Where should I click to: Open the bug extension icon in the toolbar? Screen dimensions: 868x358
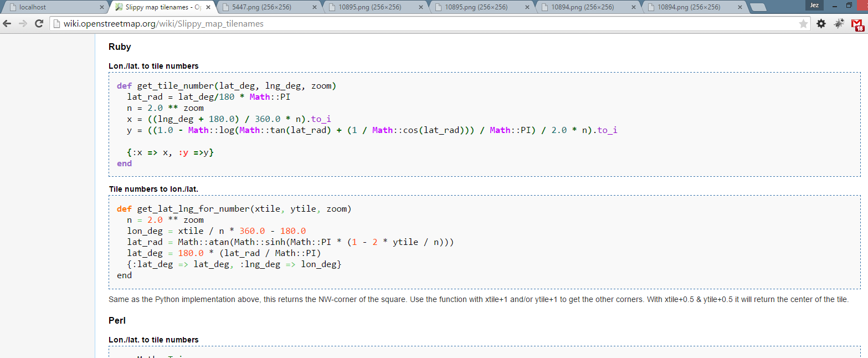(839, 24)
